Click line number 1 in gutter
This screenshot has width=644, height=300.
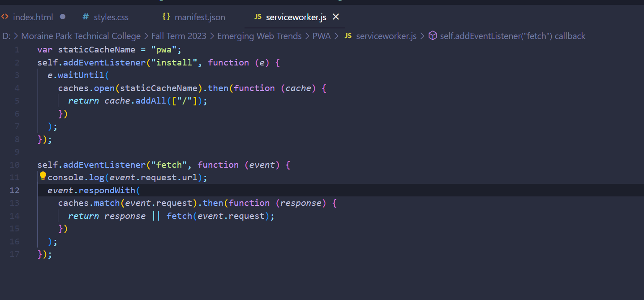click(17, 50)
